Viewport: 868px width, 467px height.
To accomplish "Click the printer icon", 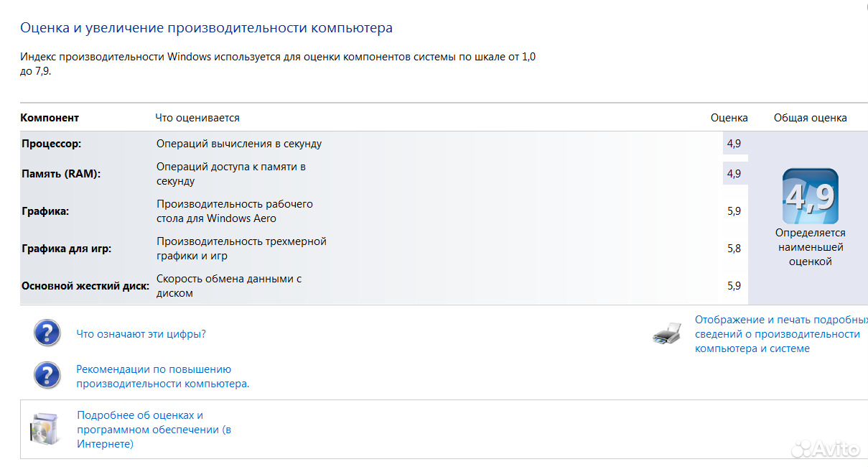I will click(667, 333).
